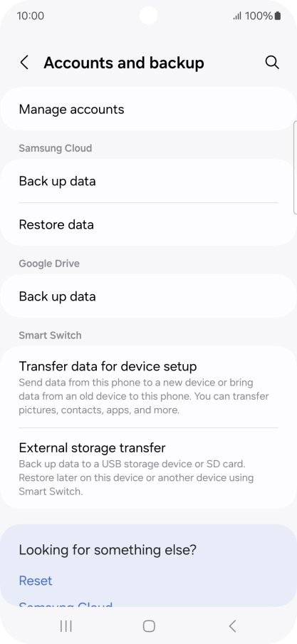Tap the back navigation chevron at bottom
Screen dimensions: 297x644
click(232, 626)
